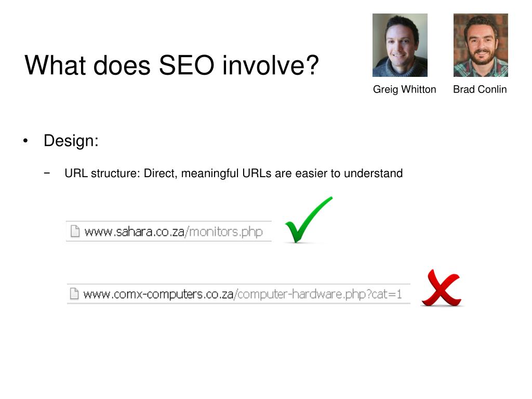Click 'www.sahara.co.za' domain text
The width and height of the screenshot is (532, 399).
[134, 232]
